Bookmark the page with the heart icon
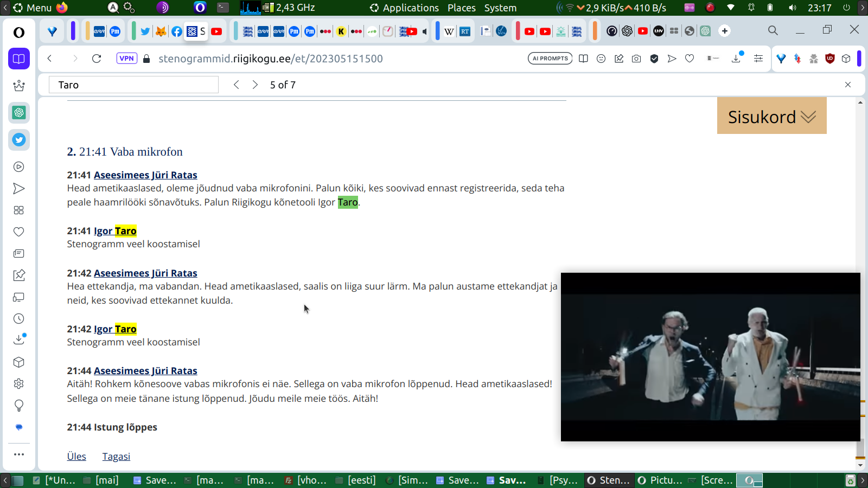The height and width of the screenshot is (488, 868). [690, 59]
